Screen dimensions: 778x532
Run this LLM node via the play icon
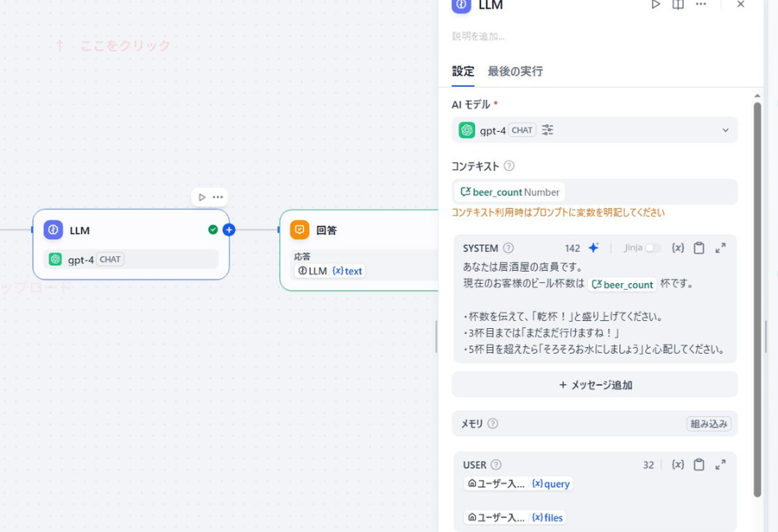tap(654, 5)
